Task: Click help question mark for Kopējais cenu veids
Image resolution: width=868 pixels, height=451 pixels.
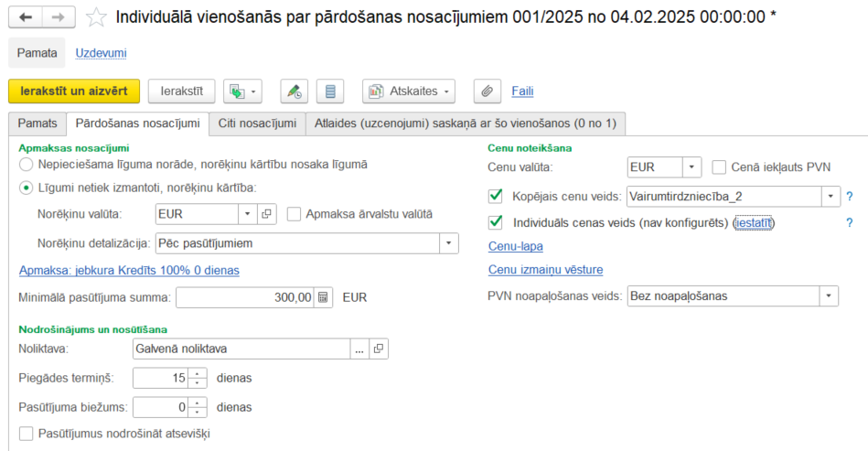Action: [x=849, y=197]
